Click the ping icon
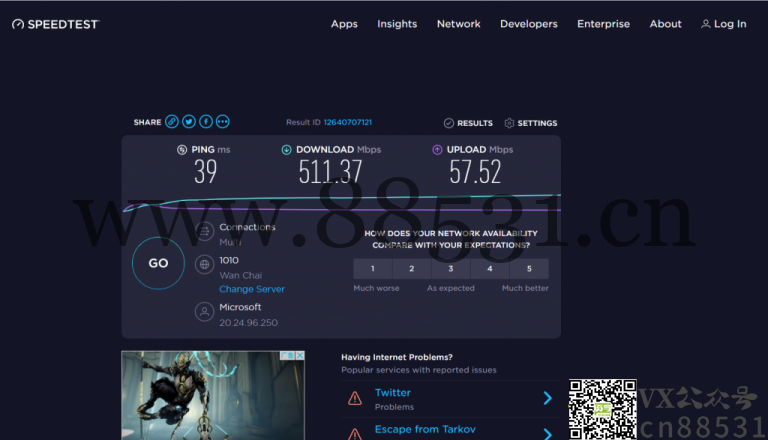Viewport: 768px width, 440px height. [x=182, y=149]
